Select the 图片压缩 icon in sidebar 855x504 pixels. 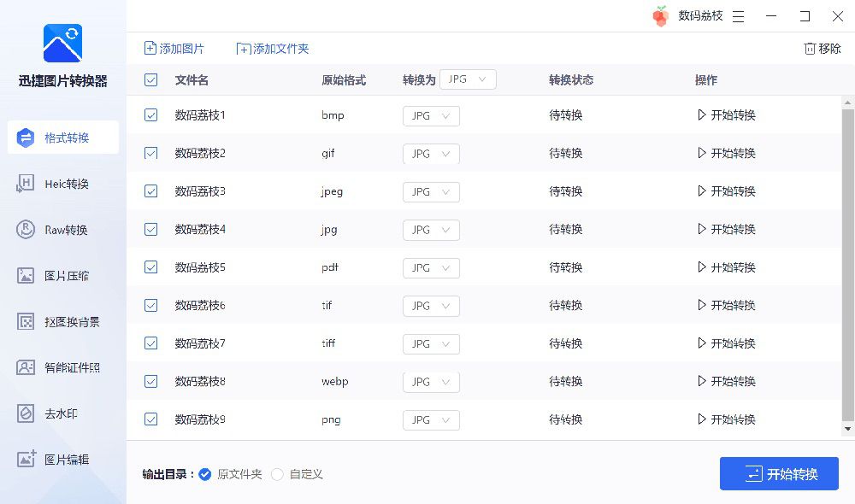click(x=25, y=276)
